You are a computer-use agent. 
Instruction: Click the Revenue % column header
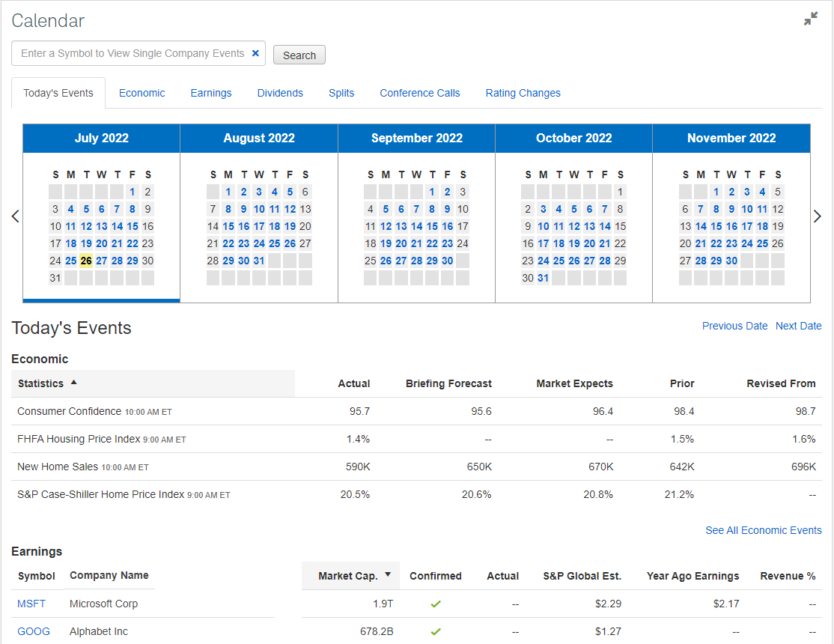coord(788,576)
